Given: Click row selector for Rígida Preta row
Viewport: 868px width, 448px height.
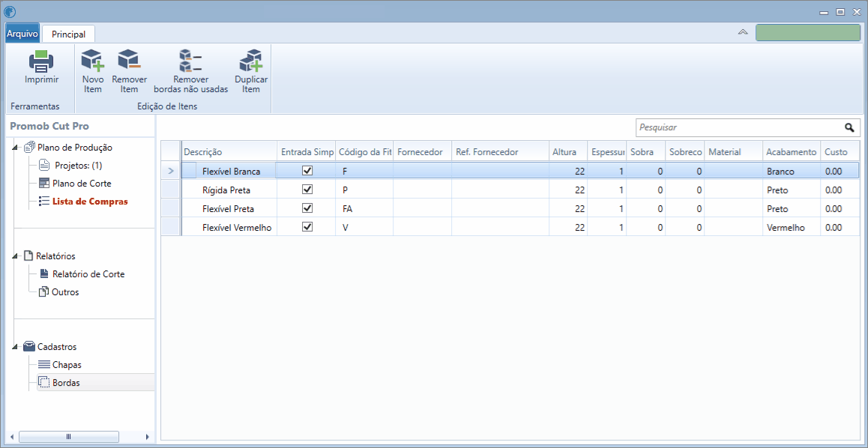Looking at the screenshot, I should click(170, 190).
